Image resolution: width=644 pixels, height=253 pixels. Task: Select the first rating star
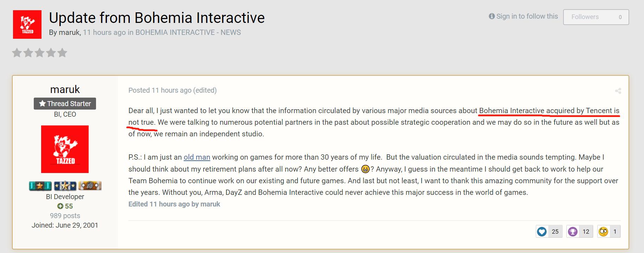17,53
